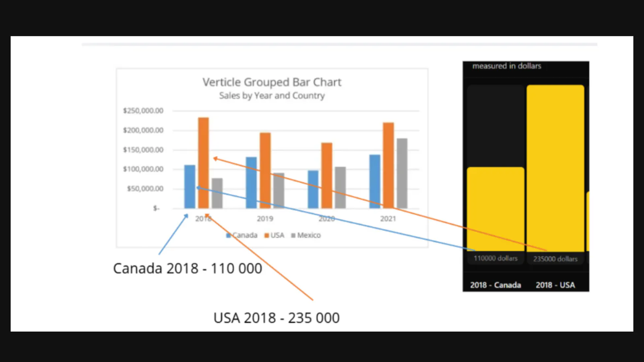Screen dimensions: 644x362
Task: Select the yellow 2018 - Canada bar
Action: [495, 209]
